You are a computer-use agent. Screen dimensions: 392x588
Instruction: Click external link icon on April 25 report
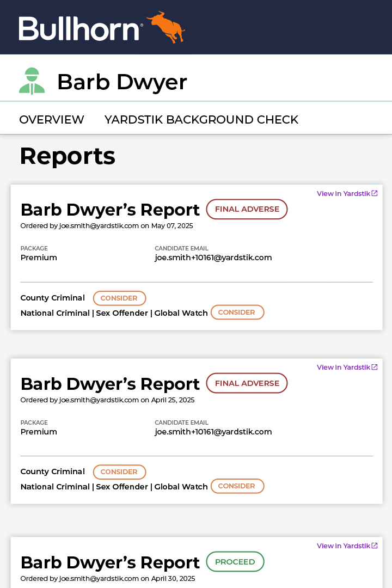point(375,367)
